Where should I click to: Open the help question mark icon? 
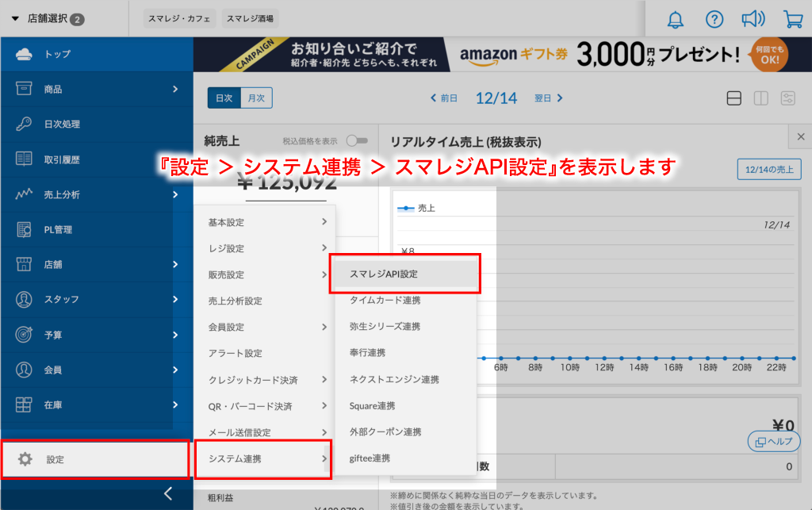tap(714, 20)
